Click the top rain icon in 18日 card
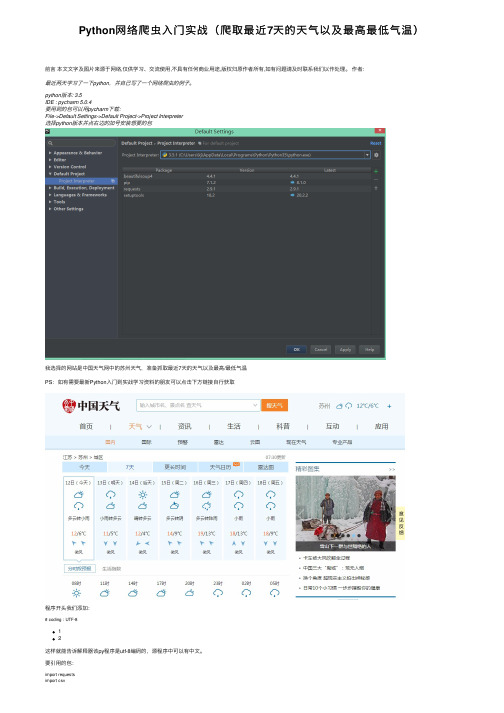This screenshot has width=504, height=713. pos(271,495)
